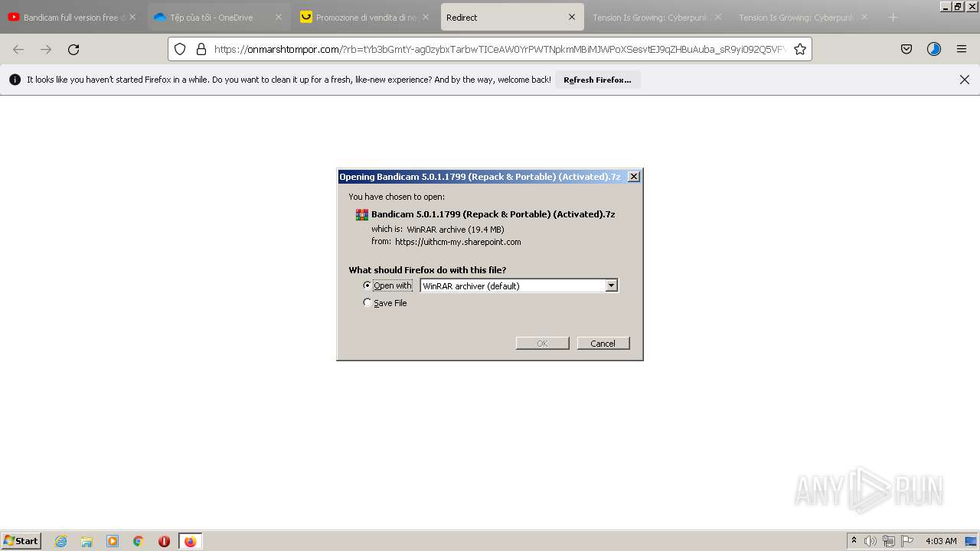Screen dimensions: 980x551
Task: Launch Chrome from the taskbar
Action: [x=139, y=541]
